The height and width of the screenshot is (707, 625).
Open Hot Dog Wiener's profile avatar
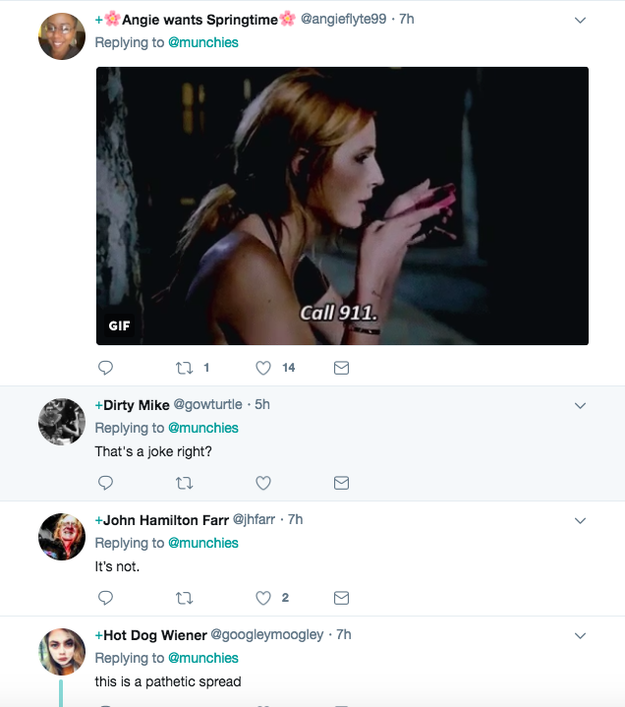[61, 652]
